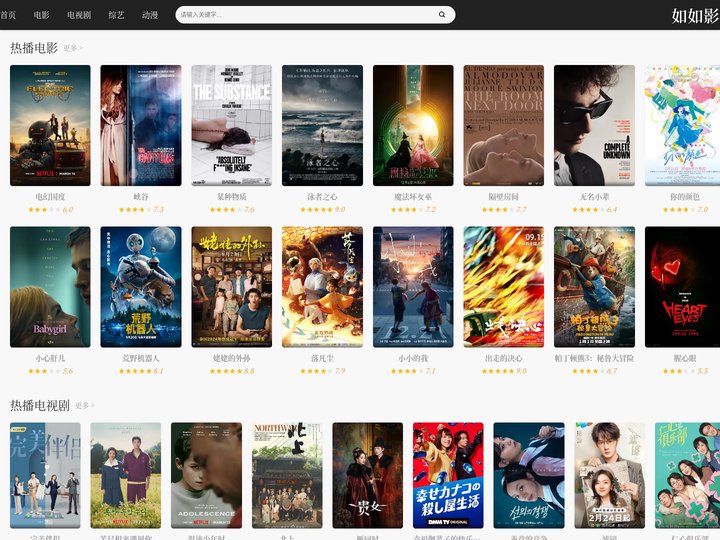This screenshot has height=540, width=720.
Task: Open the Babygirl movie poster
Action: pyautogui.click(x=50, y=287)
